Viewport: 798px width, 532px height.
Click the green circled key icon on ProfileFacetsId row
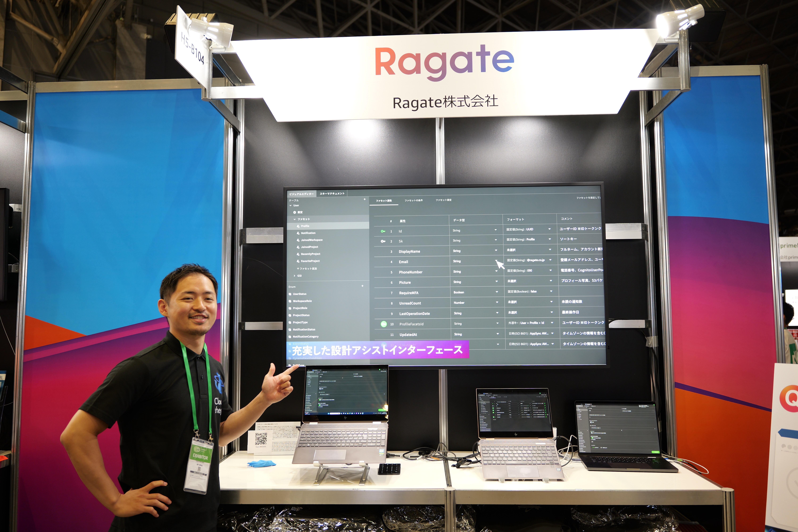384,324
